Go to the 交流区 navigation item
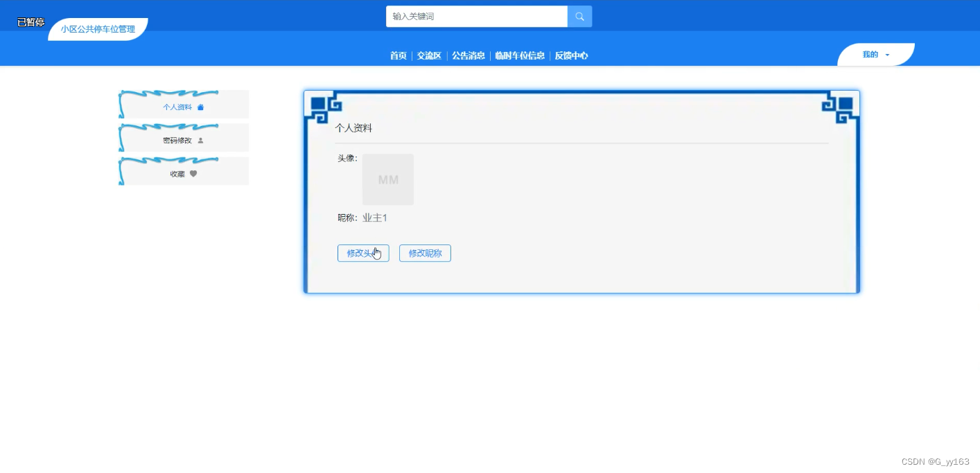The width and height of the screenshot is (980, 473). click(x=429, y=56)
